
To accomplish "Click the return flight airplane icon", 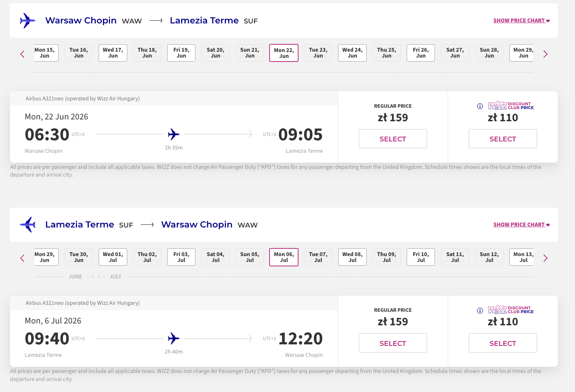I will pyautogui.click(x=28, y=225).
